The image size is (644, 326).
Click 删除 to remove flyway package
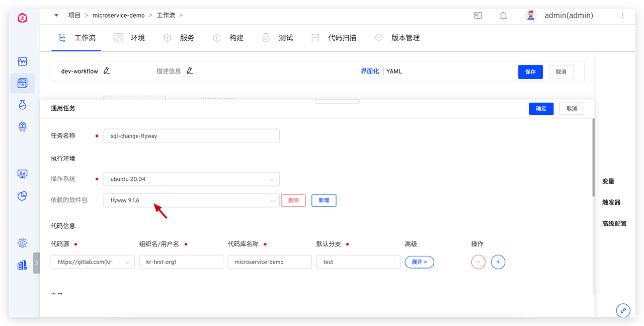pos(293,200)
